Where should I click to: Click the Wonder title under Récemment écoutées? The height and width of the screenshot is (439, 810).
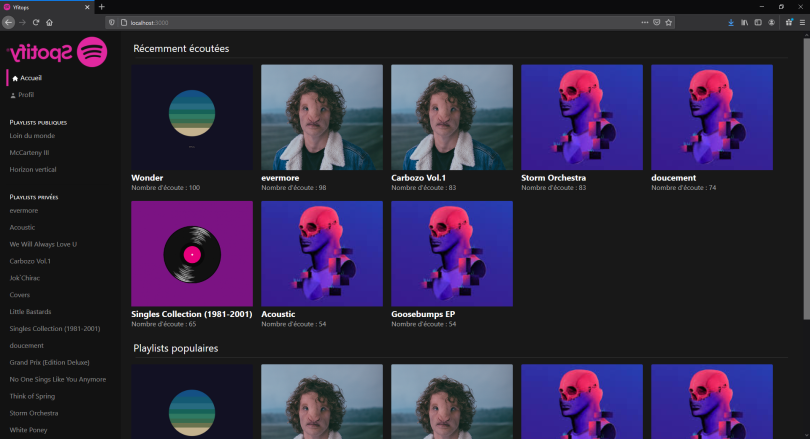pyautogui.click(x=147, y=178)
